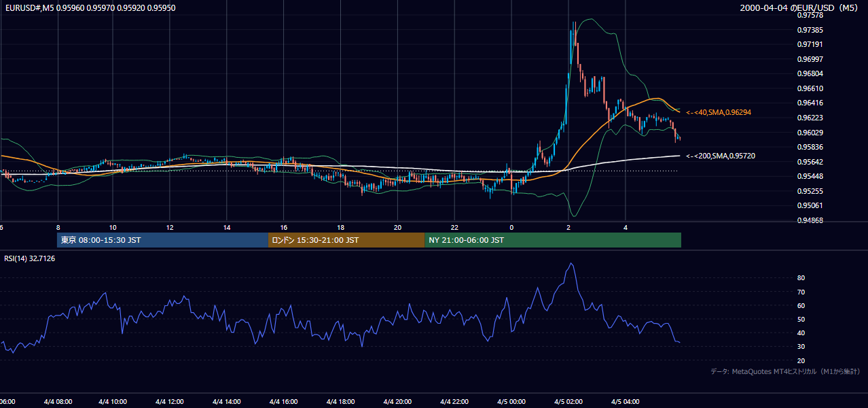Click the 0.96997 price axis label
This screenshot has width=868, height=408.
(x=810, y=59)
